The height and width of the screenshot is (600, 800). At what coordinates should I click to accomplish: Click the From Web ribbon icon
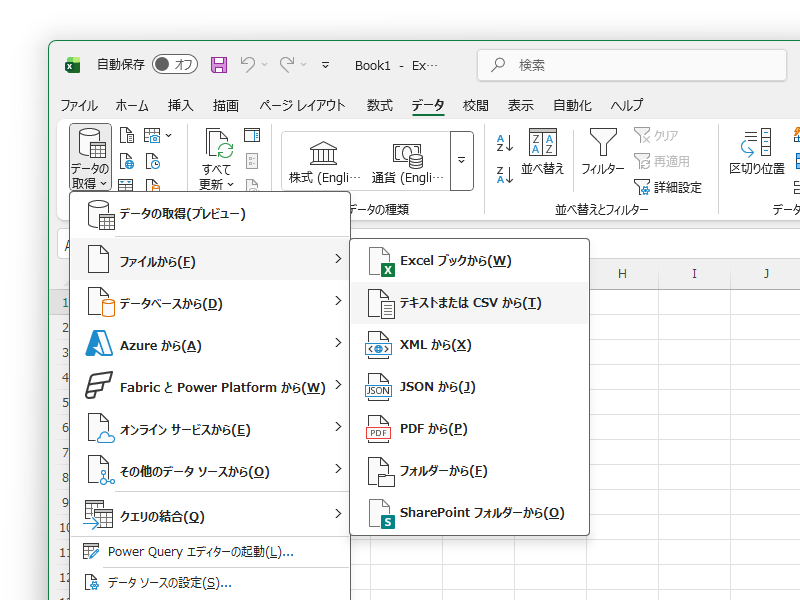pyautogui.click(x=127, y=162)
